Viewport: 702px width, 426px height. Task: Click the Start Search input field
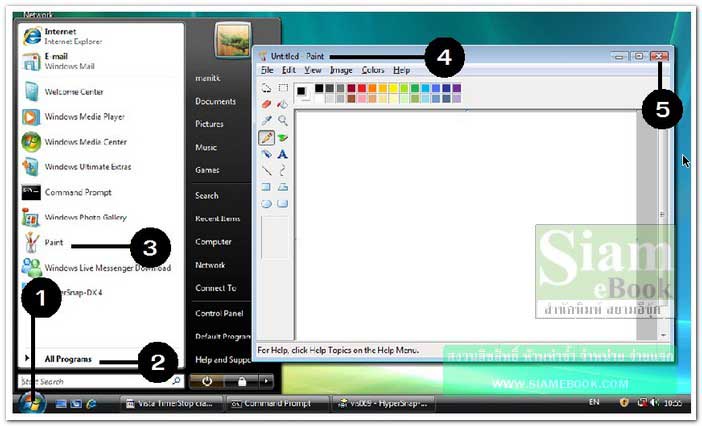[x=100, y=381]
